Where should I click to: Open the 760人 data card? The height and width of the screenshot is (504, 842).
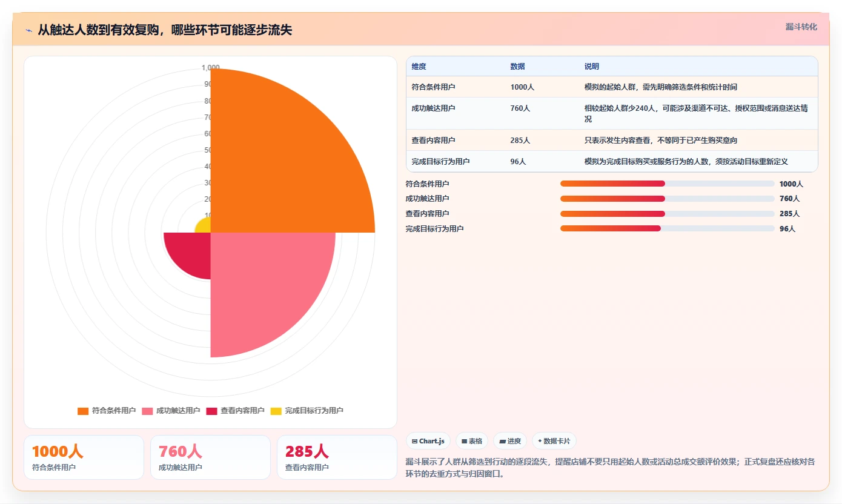[210, 457]
